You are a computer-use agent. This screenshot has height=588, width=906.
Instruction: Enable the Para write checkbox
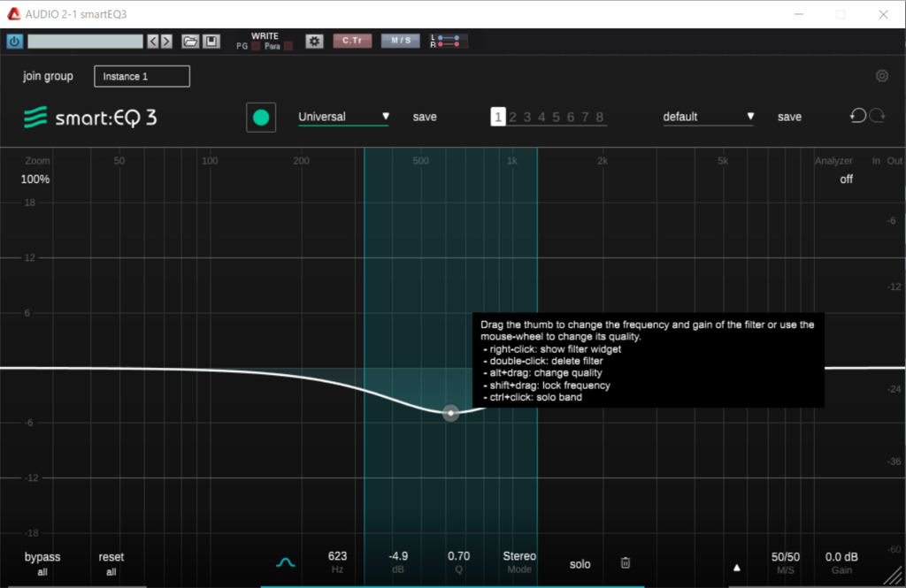(x=288, y=46)
